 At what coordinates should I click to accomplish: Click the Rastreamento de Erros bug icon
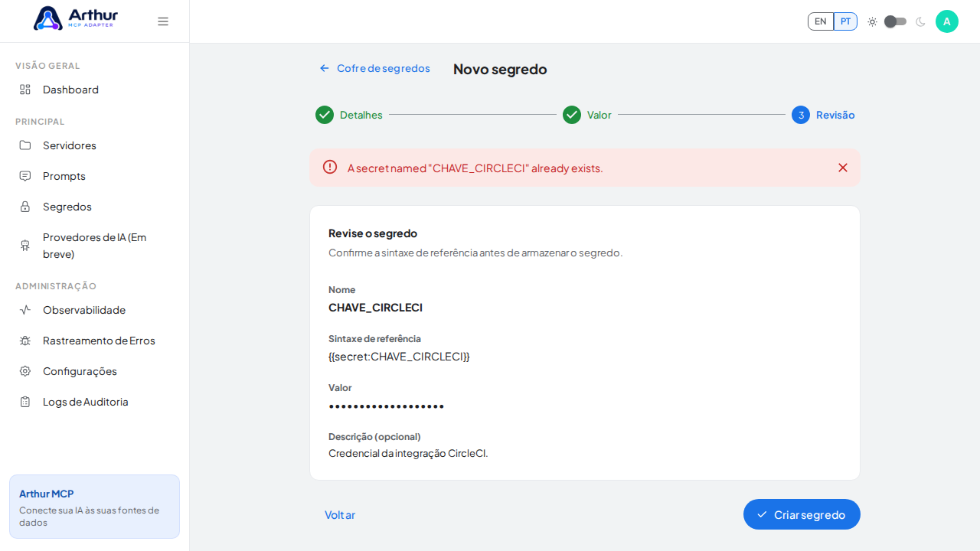(25, 341)
